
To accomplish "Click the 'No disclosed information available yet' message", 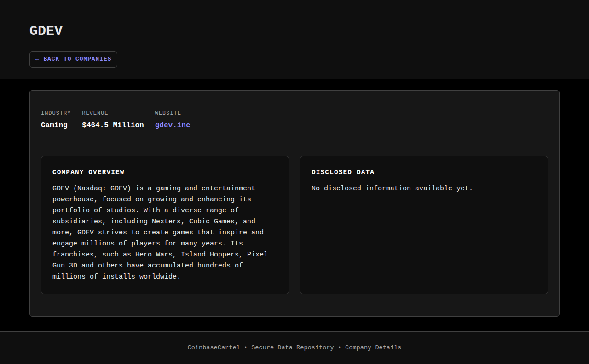I will pos(392,188).
